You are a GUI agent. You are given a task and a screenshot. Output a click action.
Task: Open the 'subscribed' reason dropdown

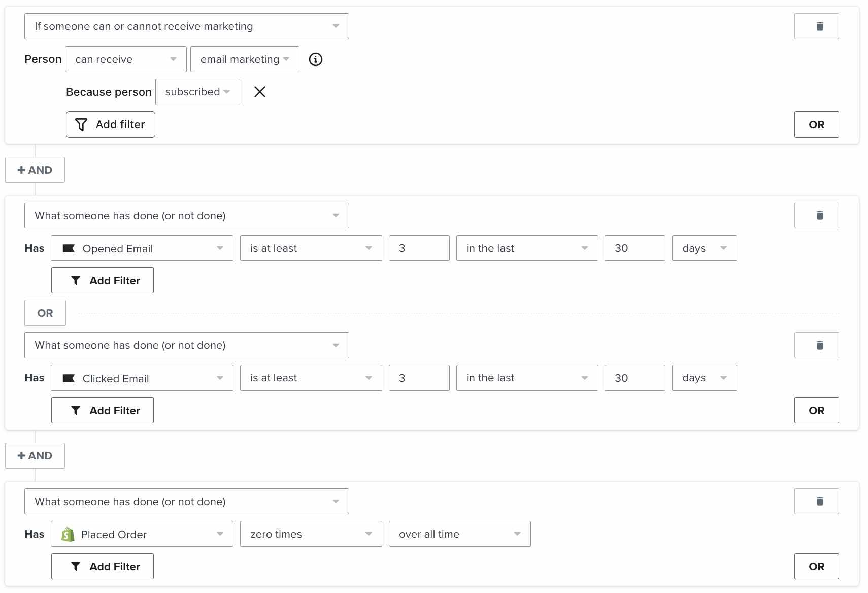point(197,92)
